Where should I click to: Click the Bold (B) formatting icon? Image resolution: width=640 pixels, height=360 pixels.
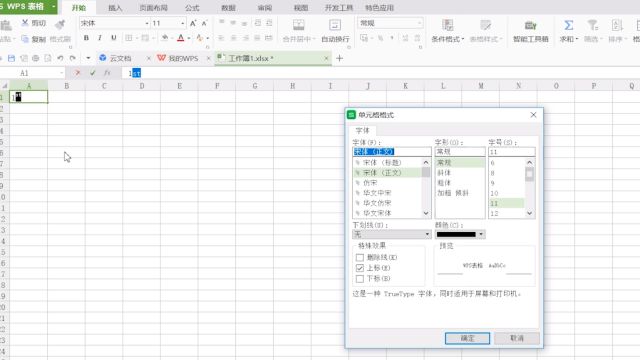pyautogui.click(x=86, y=38)
